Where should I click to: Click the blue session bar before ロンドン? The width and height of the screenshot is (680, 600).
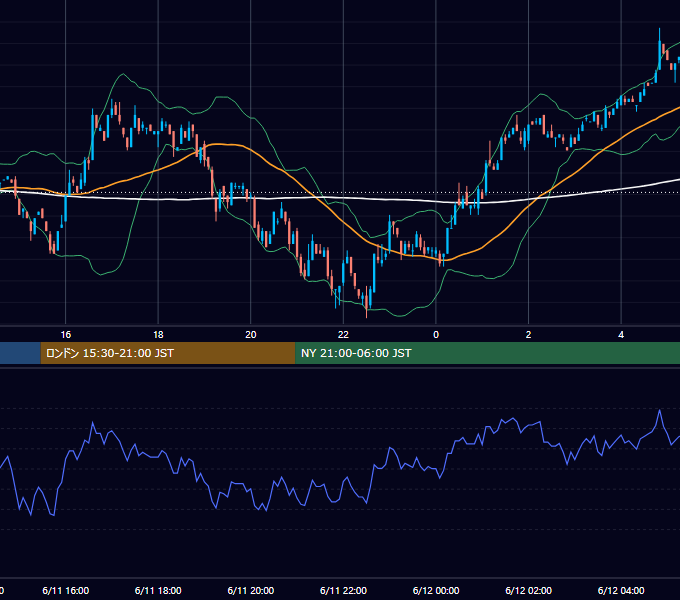coord(20,353)
